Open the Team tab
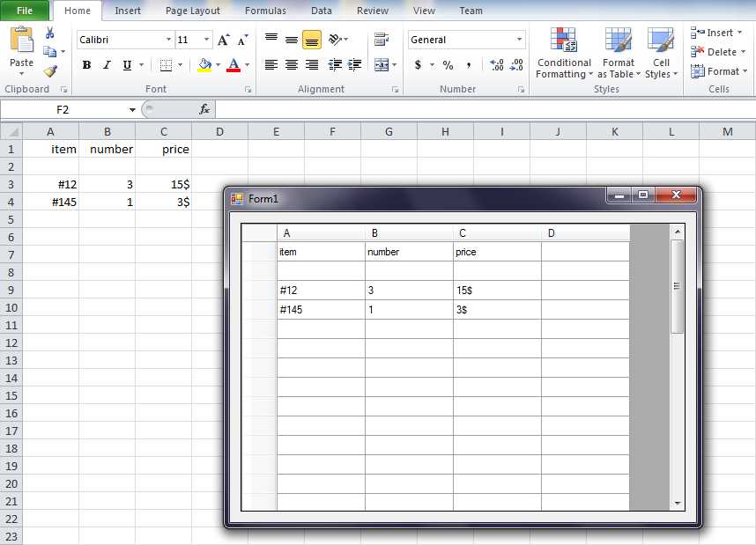Image resolution: width=756 pixels, height=545 pixels. tap(471, 11)
